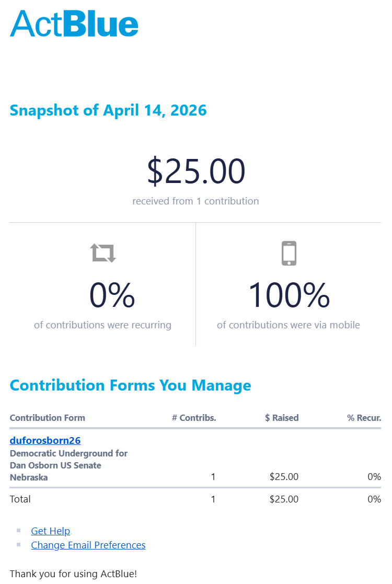Click the Contribution Form column header
Image resolution: width=392 pixels, height=584 pixels.
tap(47, 418)
